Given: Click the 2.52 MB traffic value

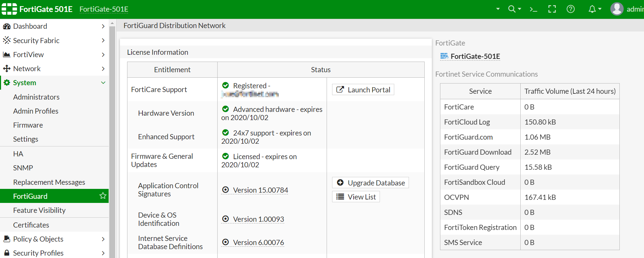Looking at the screenshot, I should (537, 152).
